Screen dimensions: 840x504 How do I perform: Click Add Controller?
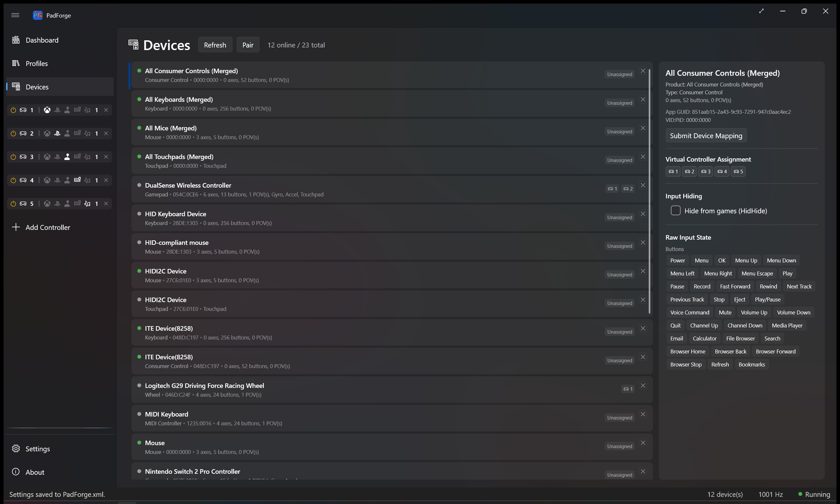point(60,228)
